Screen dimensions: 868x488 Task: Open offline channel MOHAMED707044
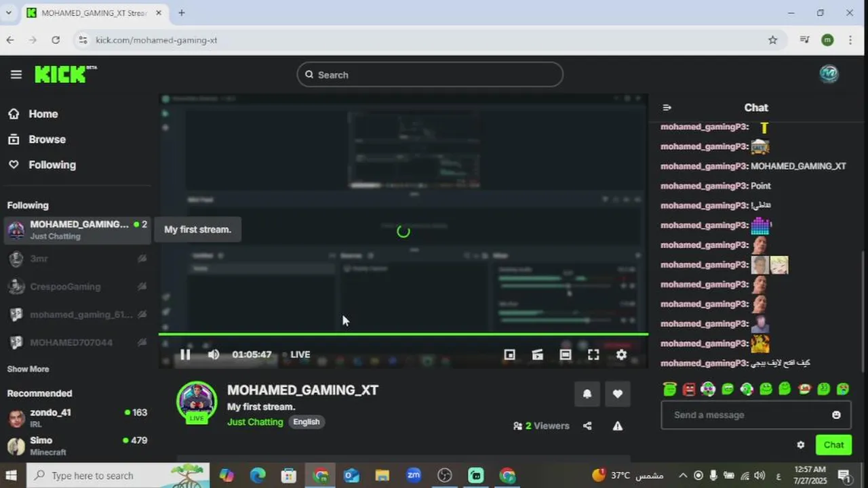tap(77, 342)
